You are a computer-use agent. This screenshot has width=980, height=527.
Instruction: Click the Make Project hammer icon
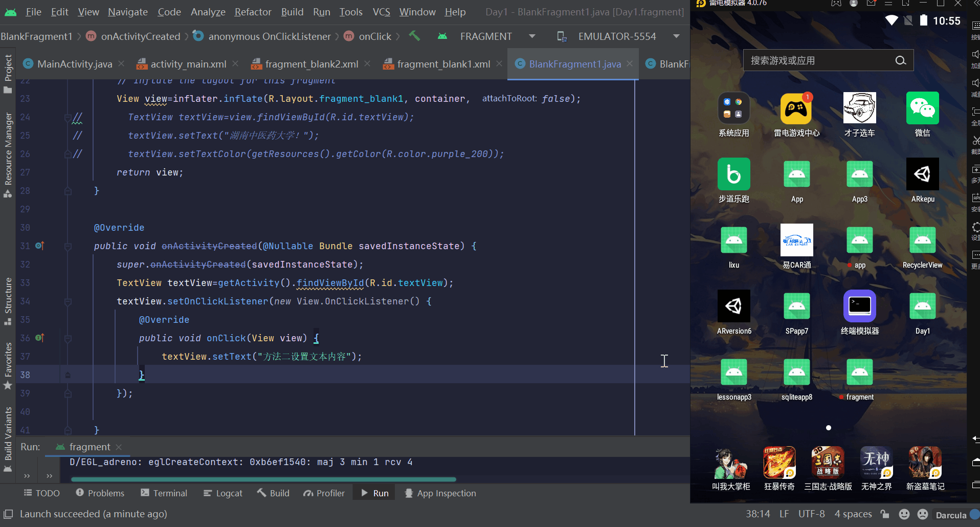tap(414, 36)
